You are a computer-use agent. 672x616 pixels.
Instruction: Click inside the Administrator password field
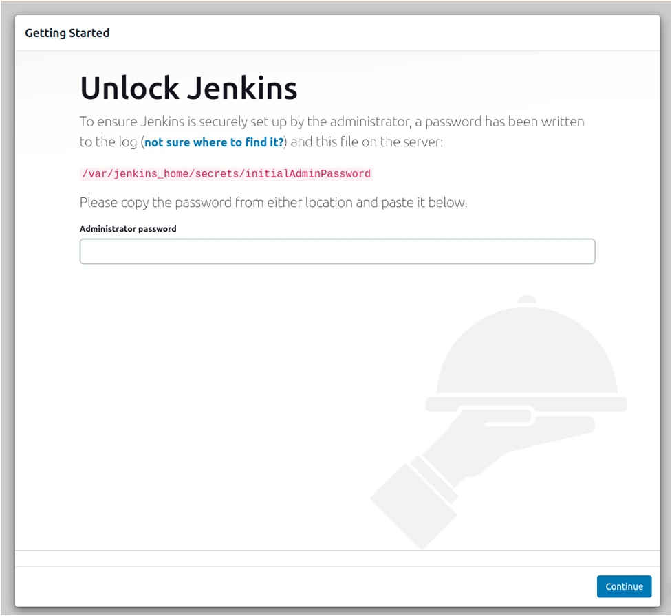337,251
